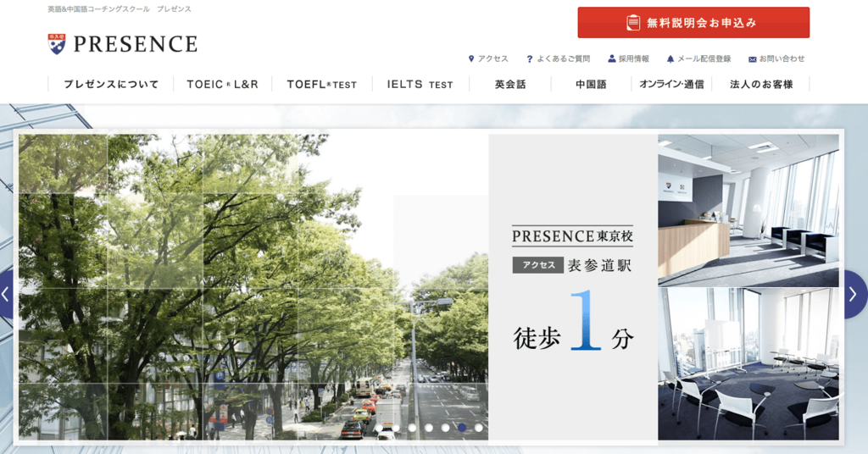This screenshot has width=868, height=454.
Task: Click the PRESENCE東京校 slide heading
Action: click(x=572, y=236)
